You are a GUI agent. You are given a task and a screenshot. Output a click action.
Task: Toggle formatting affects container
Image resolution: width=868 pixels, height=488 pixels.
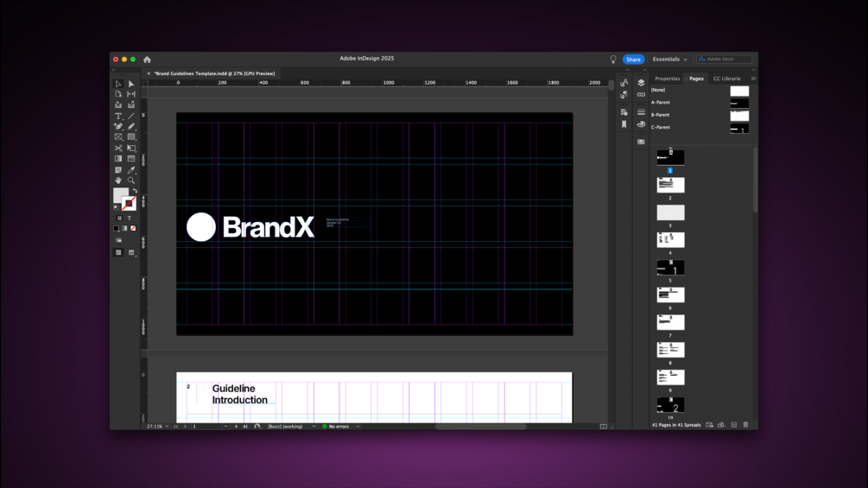point(119,218)
